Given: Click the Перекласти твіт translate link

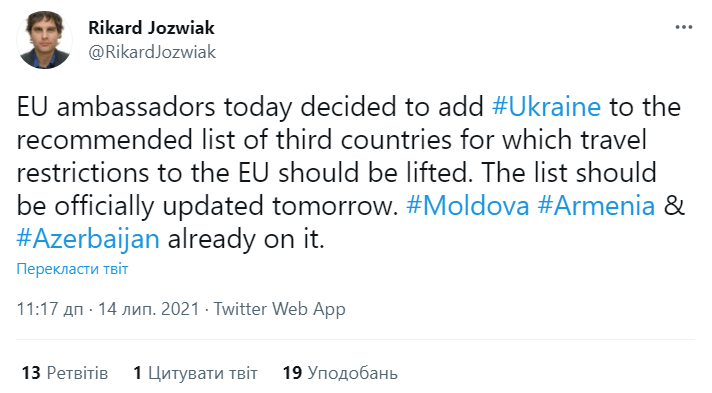Looking at the screenshot, I should click(x=72, y=269).
